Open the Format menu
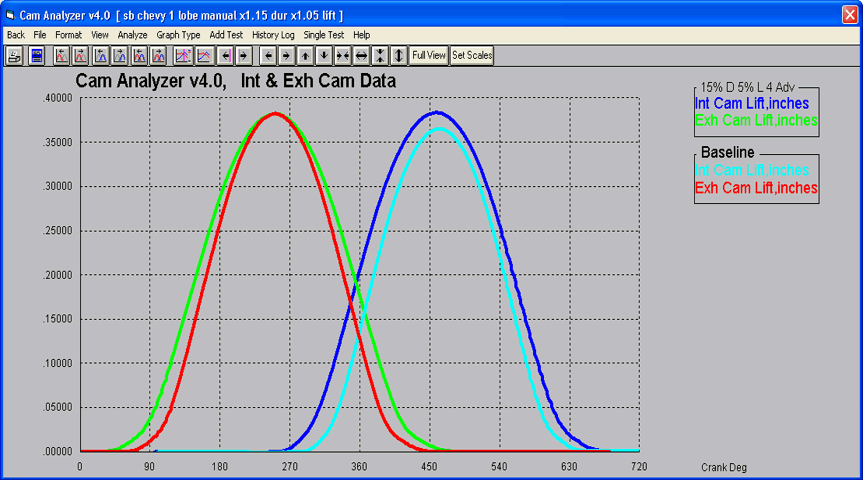 click(x=68, y=35)
